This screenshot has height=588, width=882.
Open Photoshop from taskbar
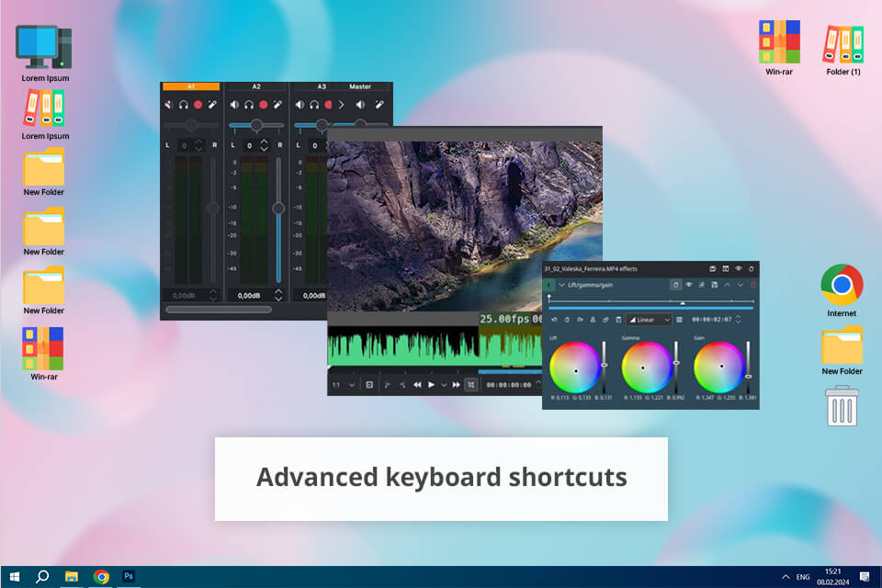[129, 577]
